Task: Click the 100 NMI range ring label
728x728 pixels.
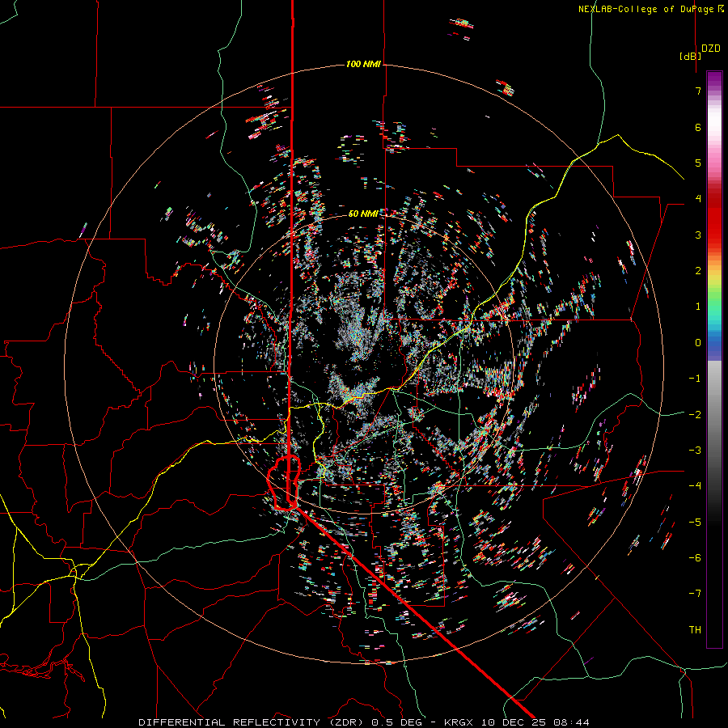Action: 363,64
